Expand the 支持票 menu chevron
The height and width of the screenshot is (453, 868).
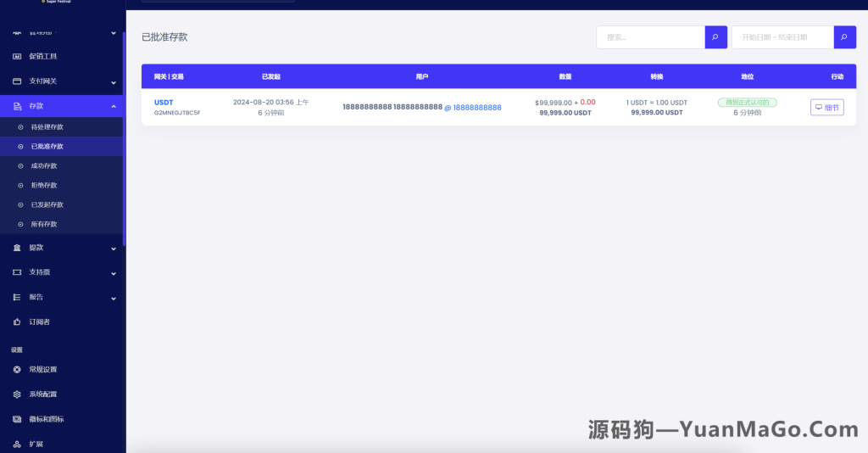coord(114,273)
